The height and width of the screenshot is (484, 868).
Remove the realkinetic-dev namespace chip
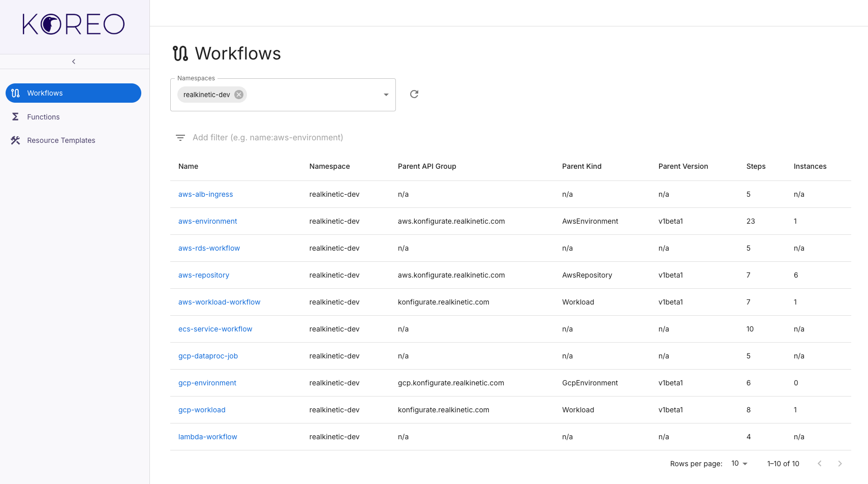[x=238, y=94]
